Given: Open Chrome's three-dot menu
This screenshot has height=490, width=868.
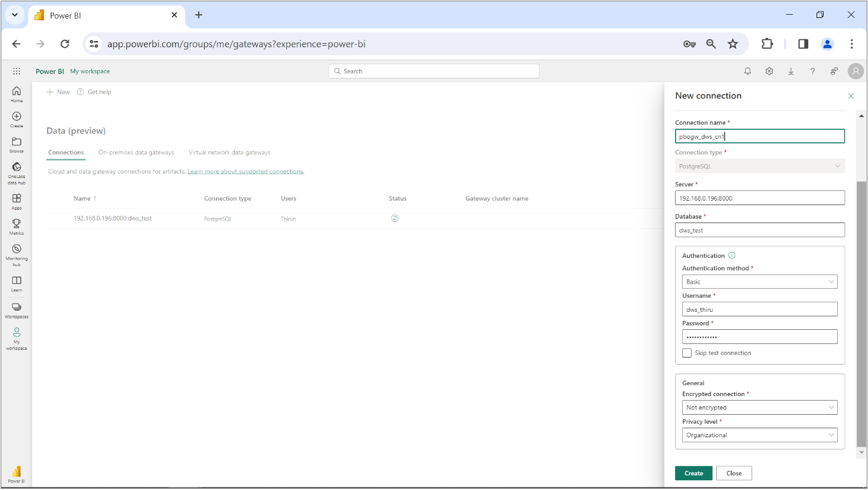Looking at the screenshot, I should coord(851,44).
